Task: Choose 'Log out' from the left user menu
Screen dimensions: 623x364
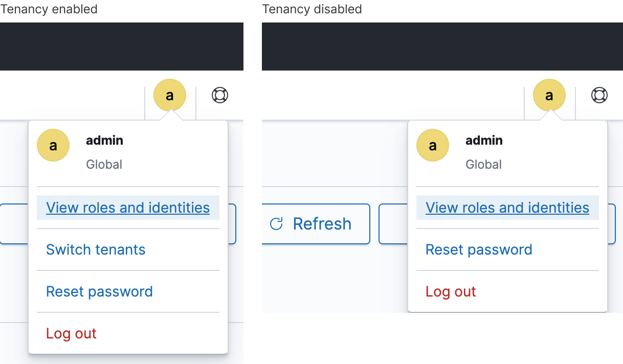Action: coord(71,333)
